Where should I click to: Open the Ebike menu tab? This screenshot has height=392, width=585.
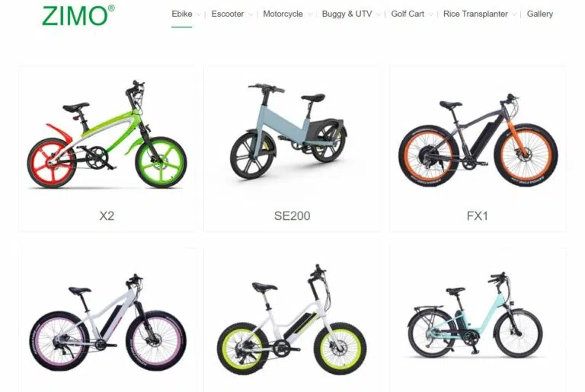tap(182, 14)
